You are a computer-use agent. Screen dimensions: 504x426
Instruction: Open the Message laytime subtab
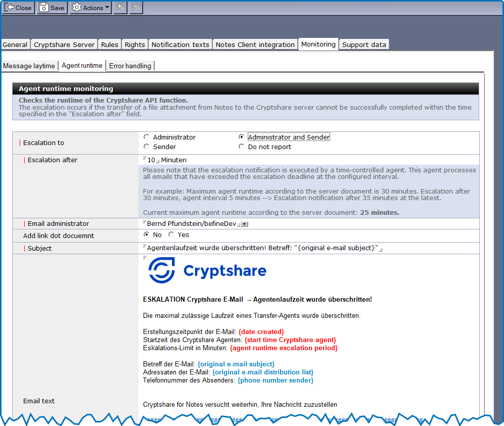(29, 66)
